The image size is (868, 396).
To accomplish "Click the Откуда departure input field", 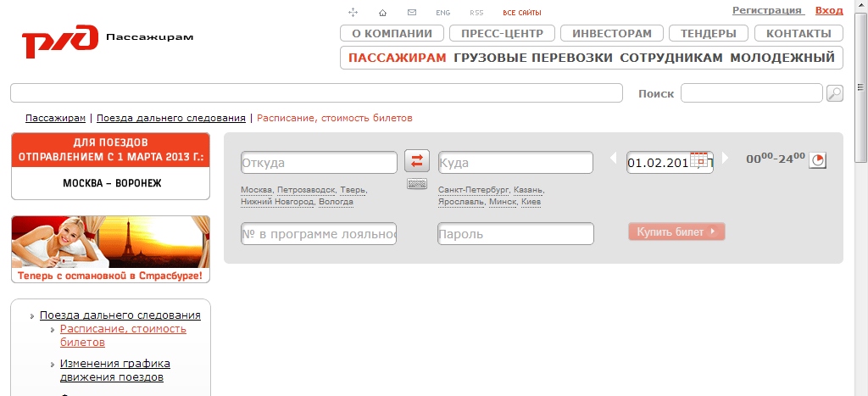I will click(319, 163).
